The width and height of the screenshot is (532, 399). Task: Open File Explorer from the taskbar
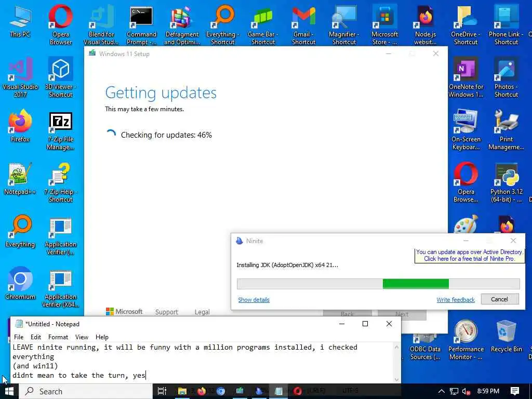pyautogui.click(x=182, y=391)
